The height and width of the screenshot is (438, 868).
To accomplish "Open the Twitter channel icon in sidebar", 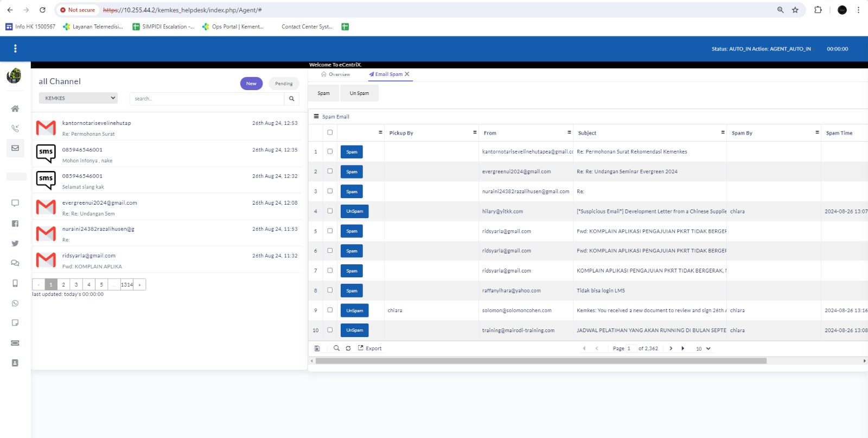I will tap(15, 244).
